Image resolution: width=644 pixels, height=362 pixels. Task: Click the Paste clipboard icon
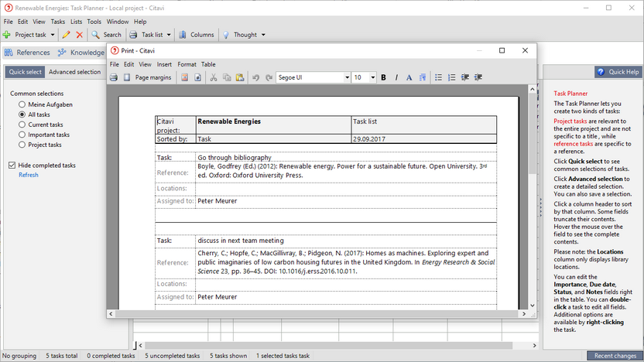(x=240, y=77)
